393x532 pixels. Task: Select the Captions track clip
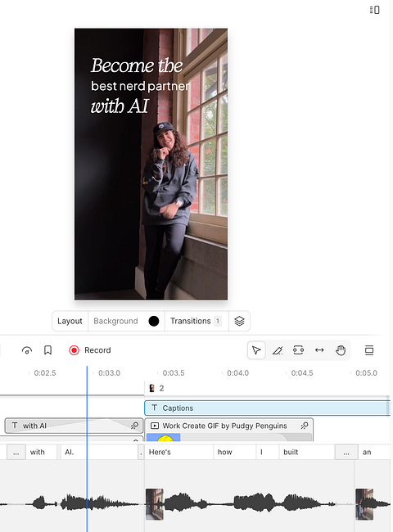[267, 408]
